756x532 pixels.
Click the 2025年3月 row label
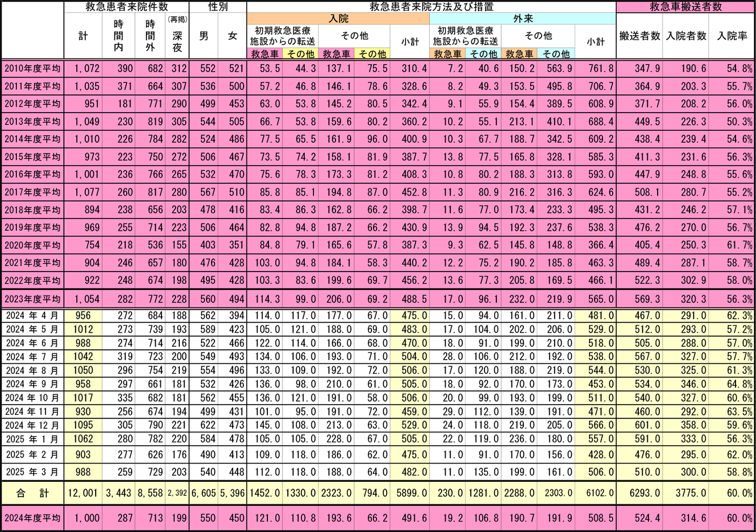pyautogui.click(x=32, y=472)
